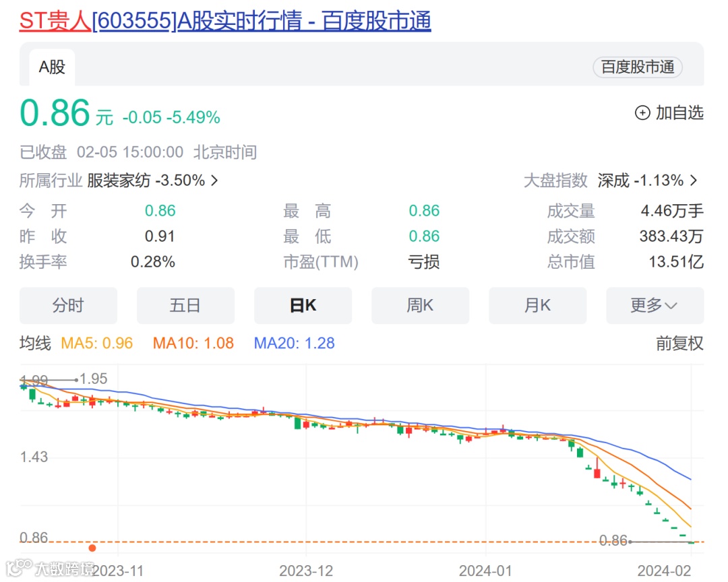Click the 成交量 value 4.46万手
Viewport: 728px width, 582px height.
(x=672, y=211)
